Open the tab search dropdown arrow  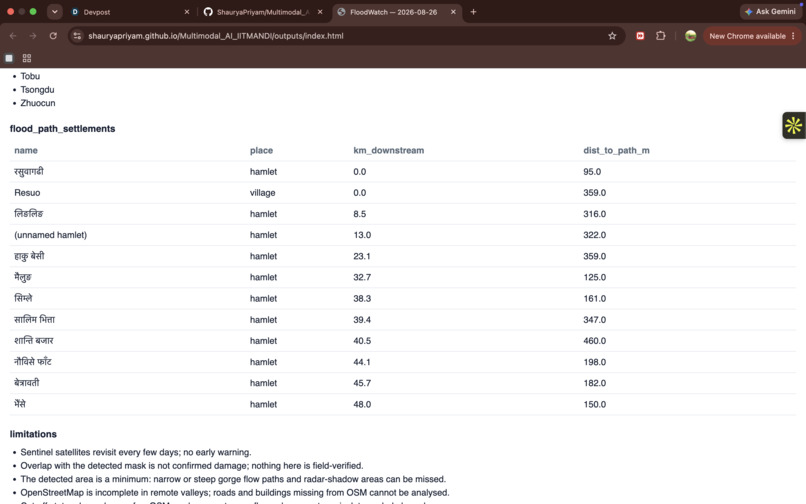click(x=54, y=12)
